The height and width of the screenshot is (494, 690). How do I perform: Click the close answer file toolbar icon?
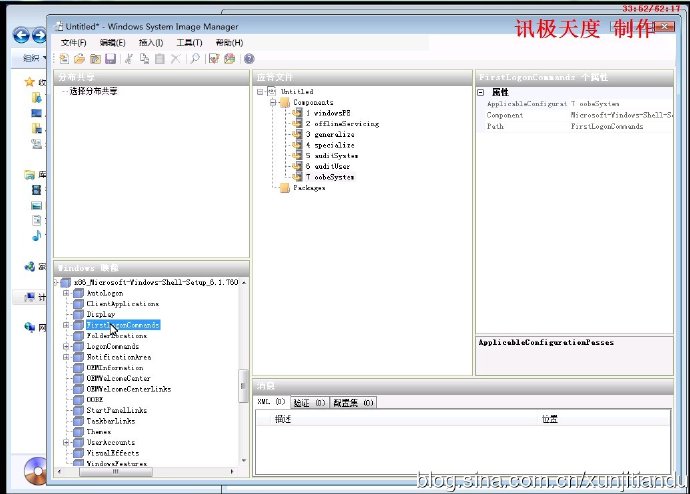(95, 59)
